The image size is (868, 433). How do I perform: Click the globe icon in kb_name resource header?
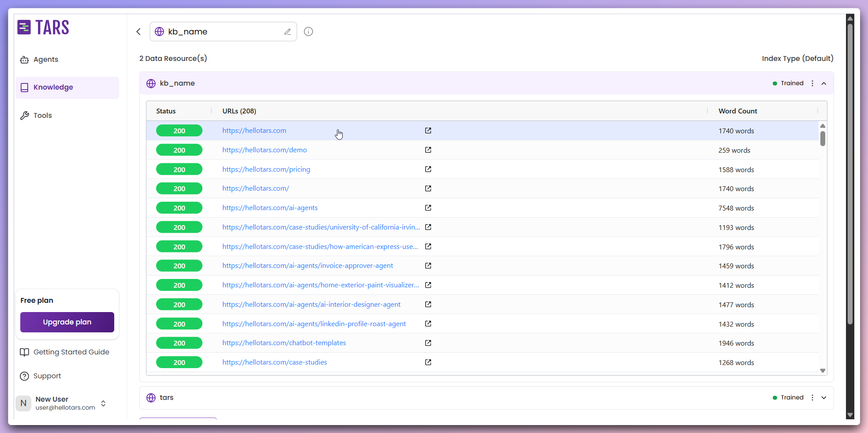coord(151,83)
